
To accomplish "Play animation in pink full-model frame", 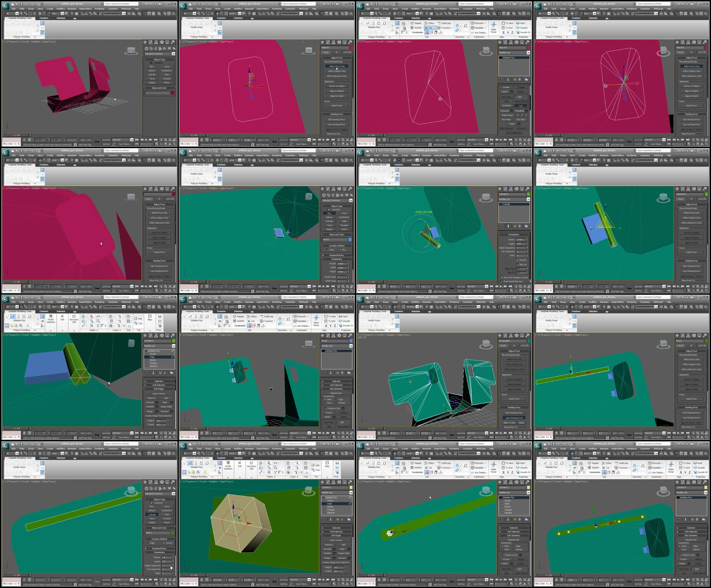I will point(146,140).
